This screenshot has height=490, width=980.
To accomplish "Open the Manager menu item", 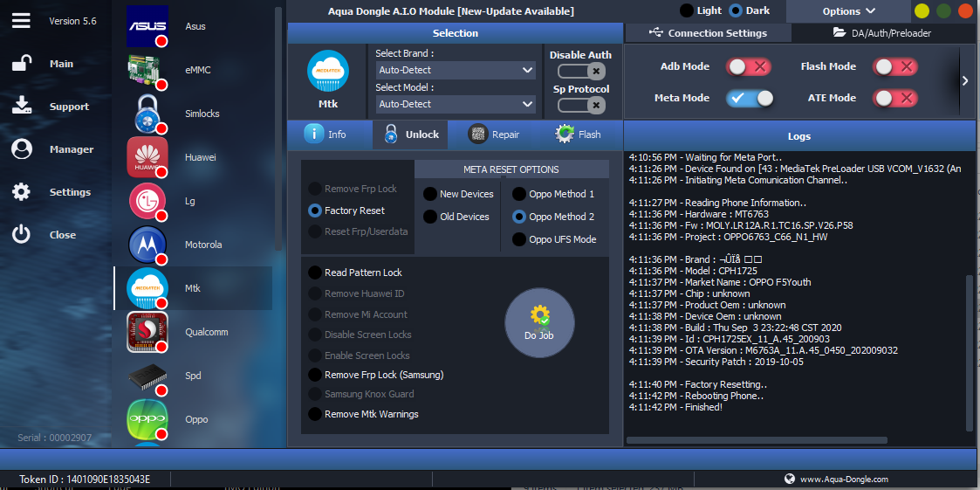I will [72, 149].
